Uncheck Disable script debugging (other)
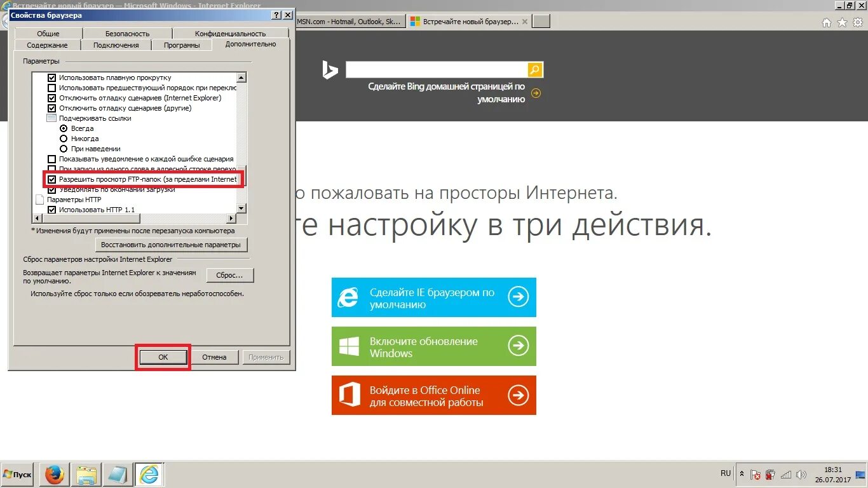The image size is (868, 488). point(52,108)
